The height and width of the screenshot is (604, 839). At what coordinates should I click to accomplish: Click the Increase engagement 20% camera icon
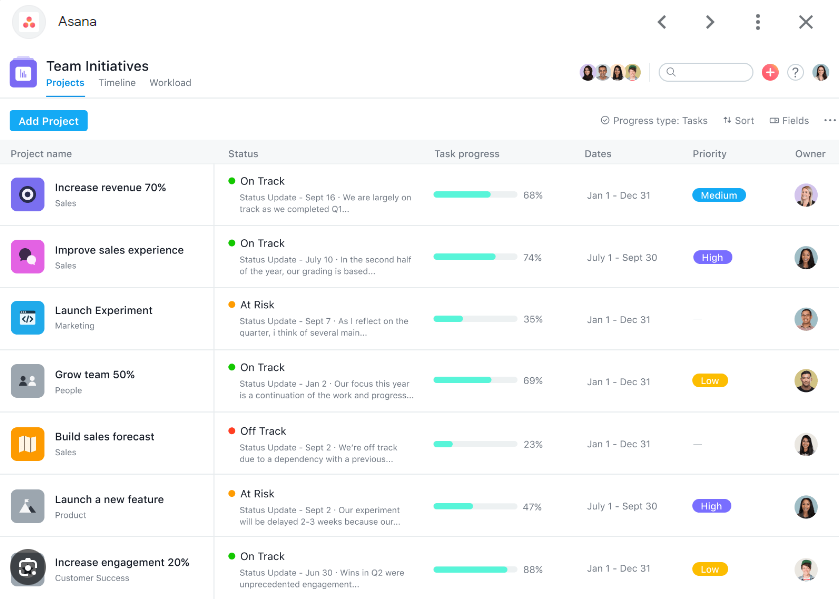[x=27, y=568]
